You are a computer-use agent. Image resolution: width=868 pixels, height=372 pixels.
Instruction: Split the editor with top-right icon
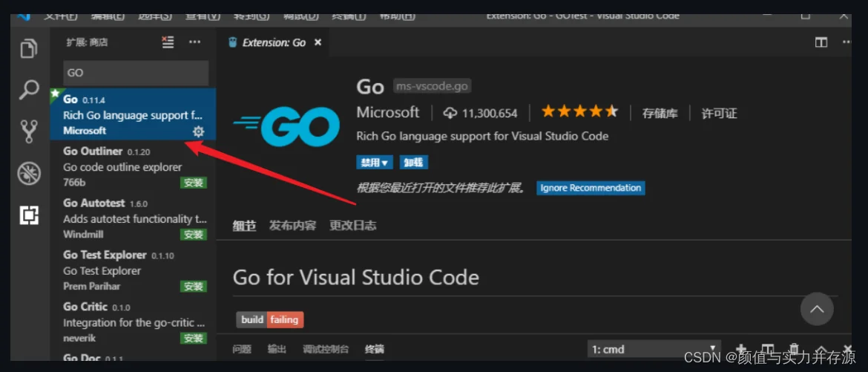821,42
